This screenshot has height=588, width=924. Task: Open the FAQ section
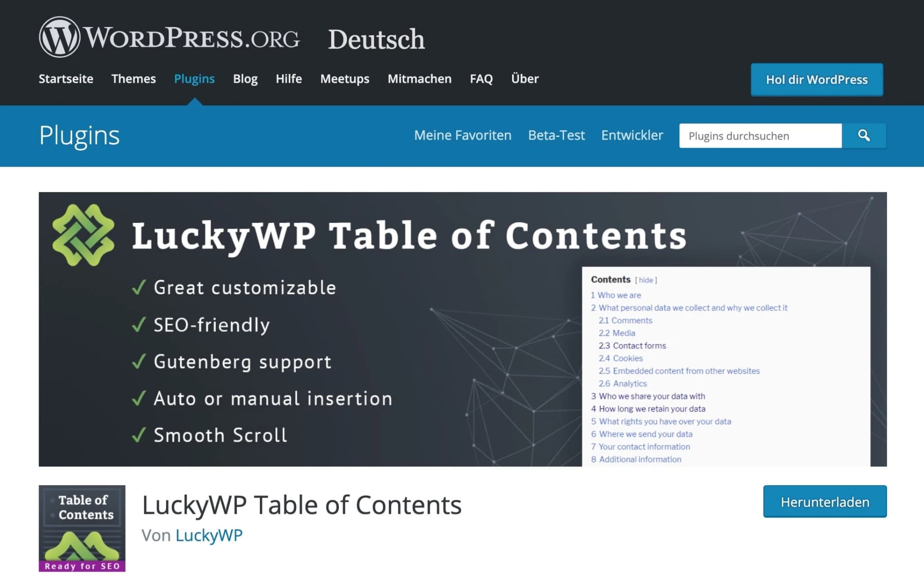pos(481,78)
